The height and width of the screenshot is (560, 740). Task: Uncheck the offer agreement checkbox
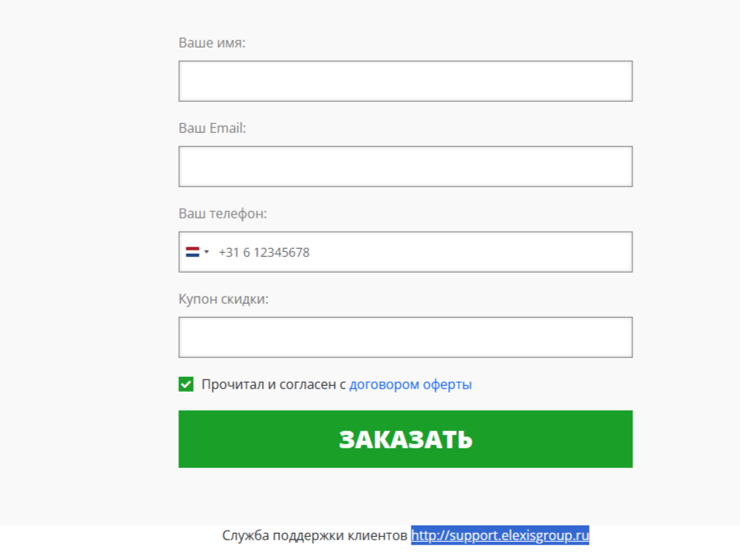coord(186,384)
